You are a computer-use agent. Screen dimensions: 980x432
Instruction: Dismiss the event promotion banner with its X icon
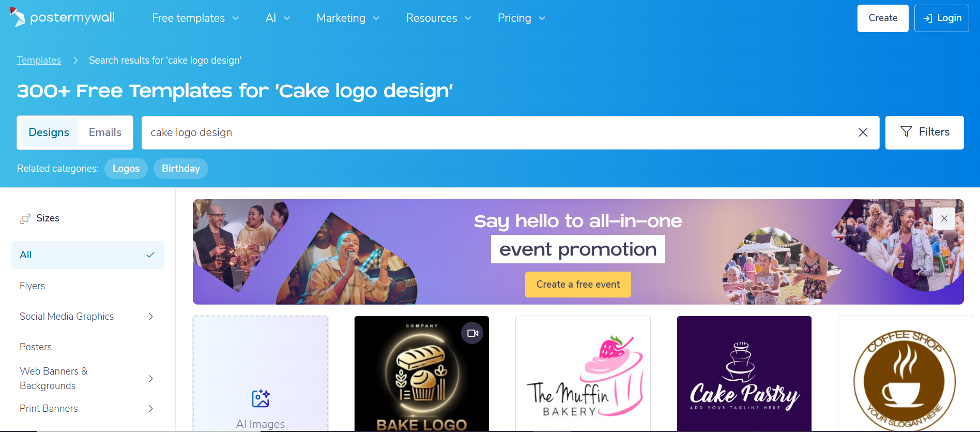coord(944,218)
